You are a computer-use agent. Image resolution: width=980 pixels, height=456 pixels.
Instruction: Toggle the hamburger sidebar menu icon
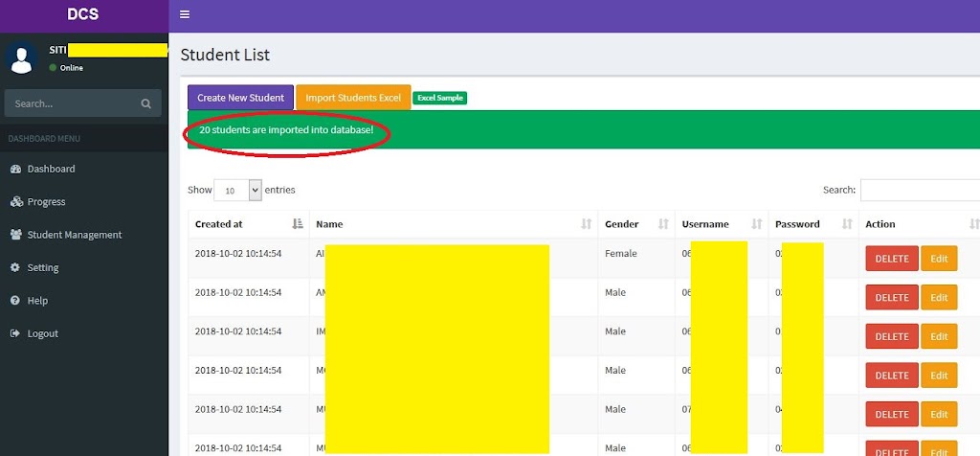[185, 14]
